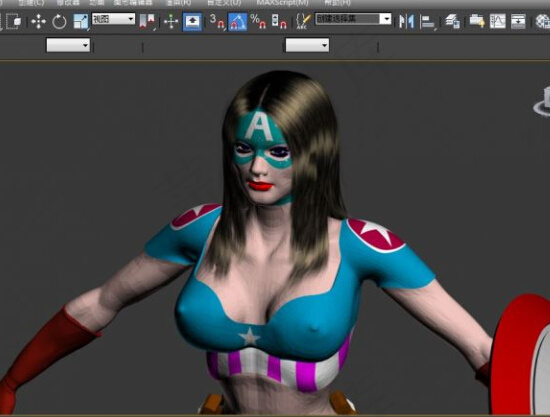Viewport: 550px width, 417px height.
Task: Open the right empty dropdown on second toolbar row
Action: point(307,45)
